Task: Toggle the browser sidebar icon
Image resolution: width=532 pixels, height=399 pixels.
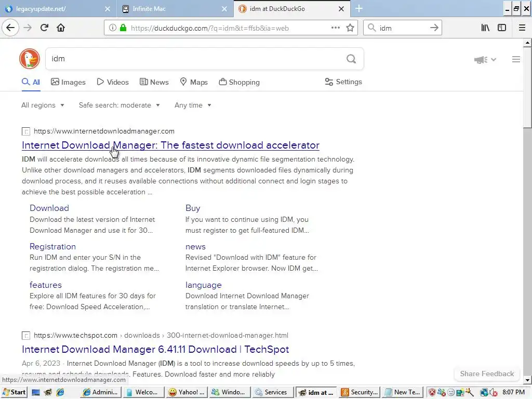Action: click(502, 28)
